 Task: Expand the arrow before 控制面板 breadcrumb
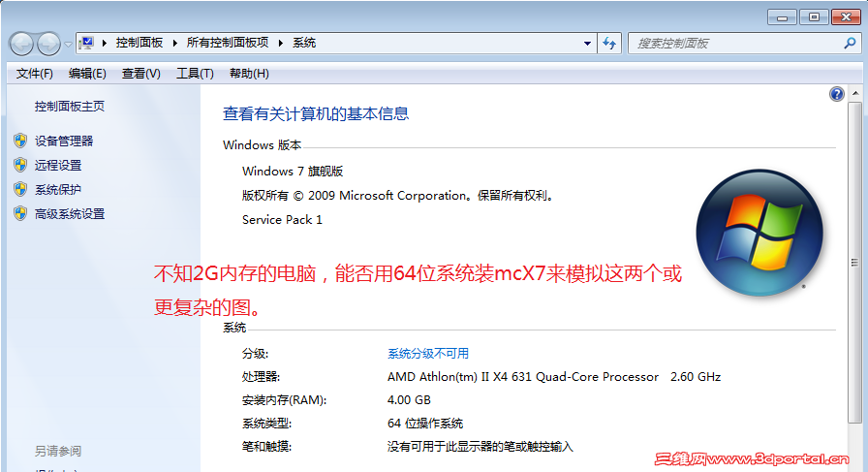coord(104,43)
